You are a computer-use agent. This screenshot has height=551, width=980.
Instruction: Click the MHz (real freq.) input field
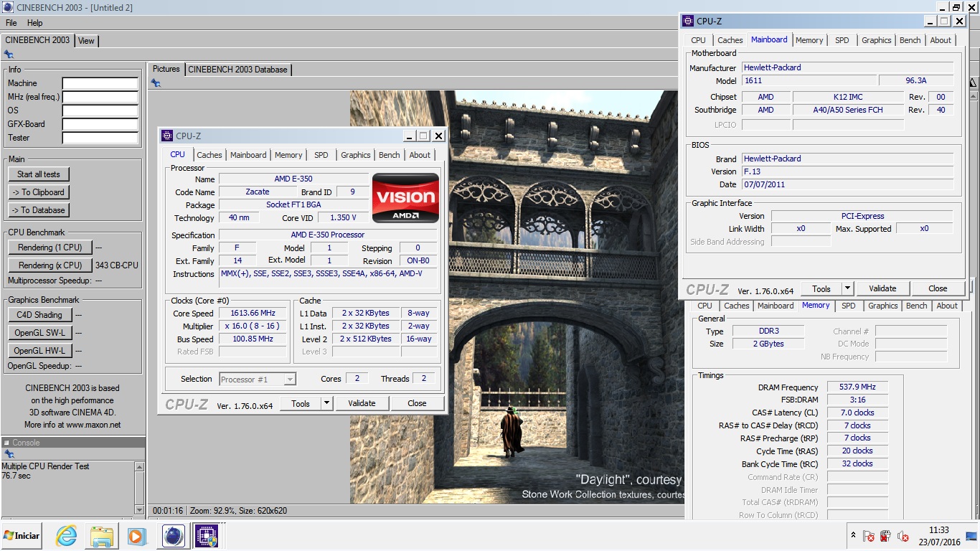pyautogui.click(x=100, y=97)
